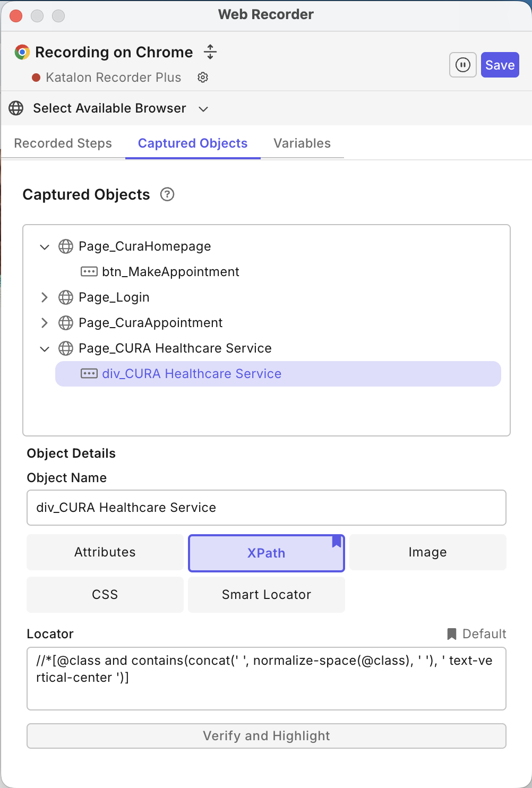Viewport: 532px width, 788px height.
Task: Open Select Available Browser dropdown
Action: click(x=203, y=109)
